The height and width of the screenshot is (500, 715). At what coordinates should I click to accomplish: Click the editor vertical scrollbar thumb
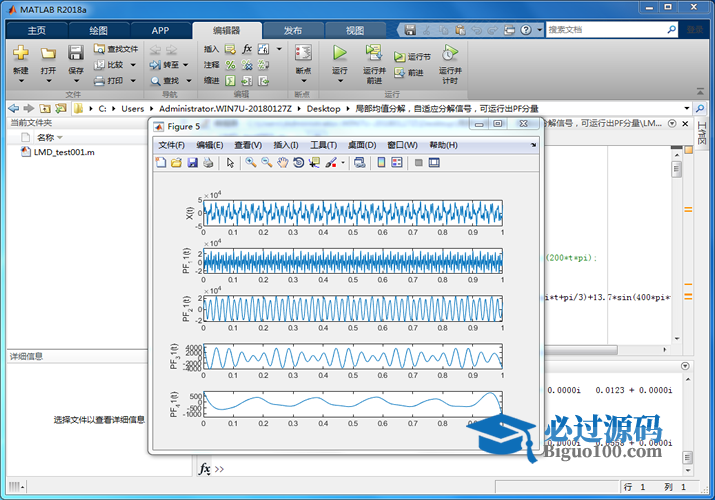click(677, 170)
